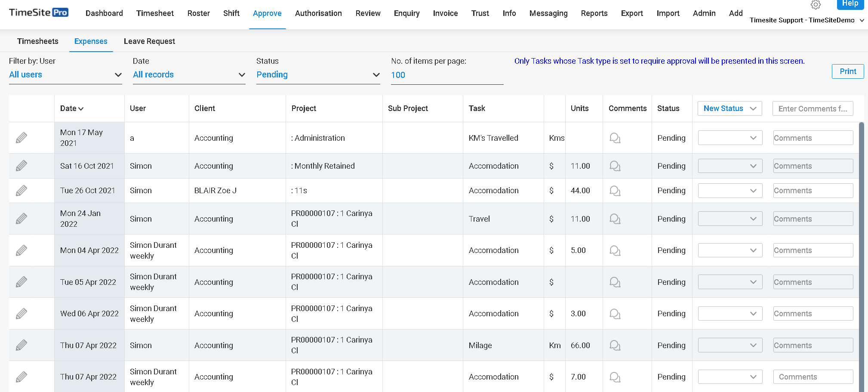Switch to the Leave Request tab
The image size is (868, 392).
(149, 41)
